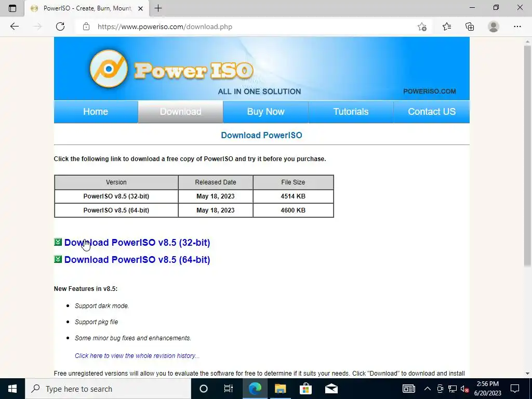Viewport: 532px width, 399px height.
Task: Select the 'PowerISO v8.5 (32-bit)' table cell
Action: click(116, 196)
